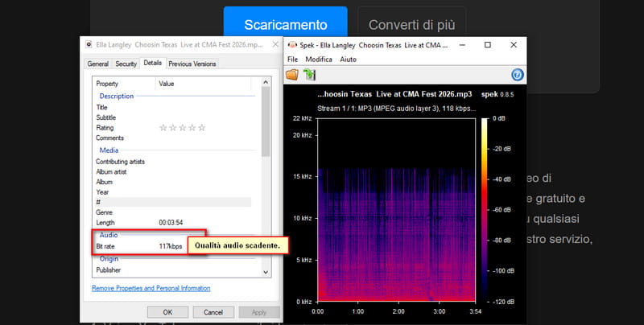644x325 pixels.
Task: Open file with Spek folder icon
Action: (x=292, y=75)
